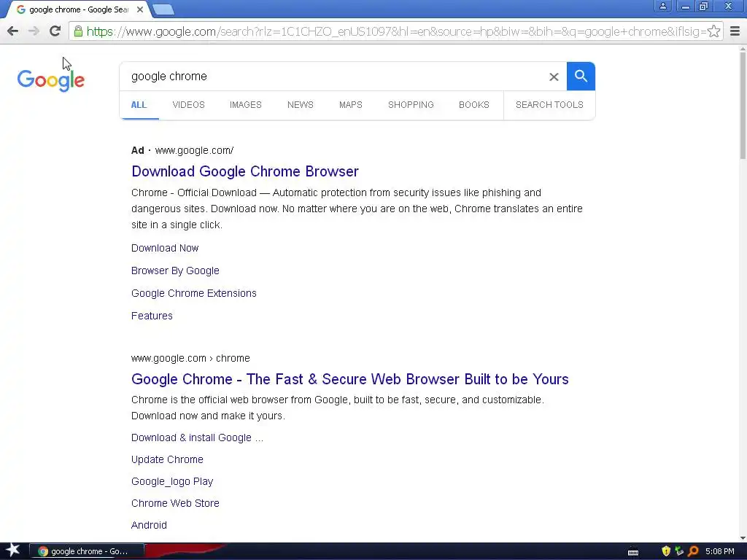Switch to the ALL results tab
This screenshot has height=560, width=747.
[x=139, y=105]
